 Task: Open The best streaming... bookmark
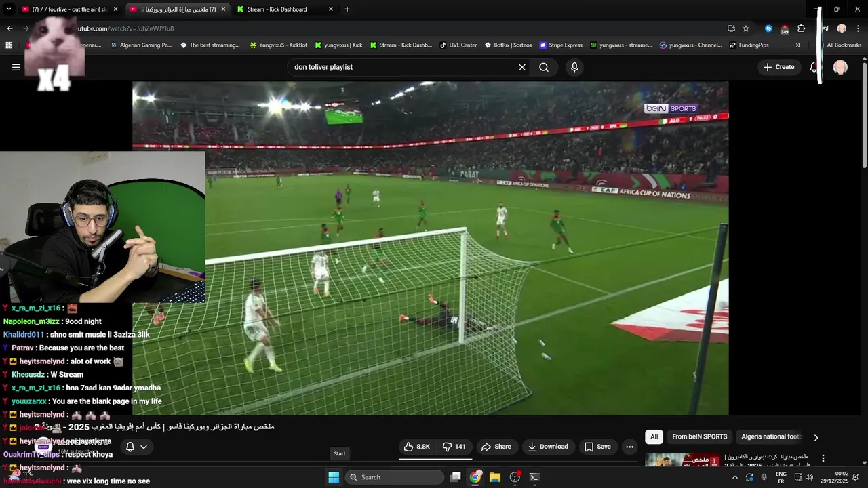(x=210, y=45)
